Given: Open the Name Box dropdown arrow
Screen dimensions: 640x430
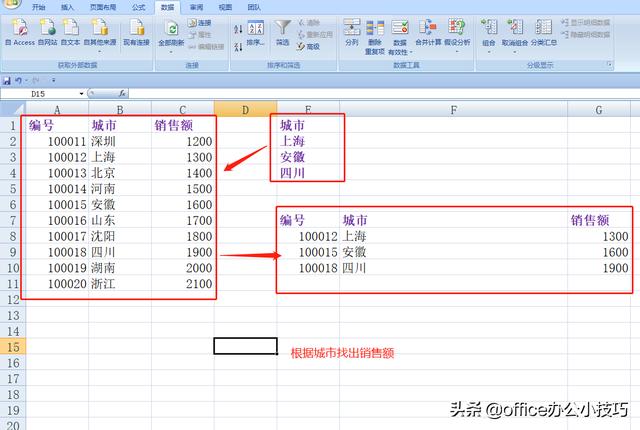Looking at the screenshot, I should 81,94.
